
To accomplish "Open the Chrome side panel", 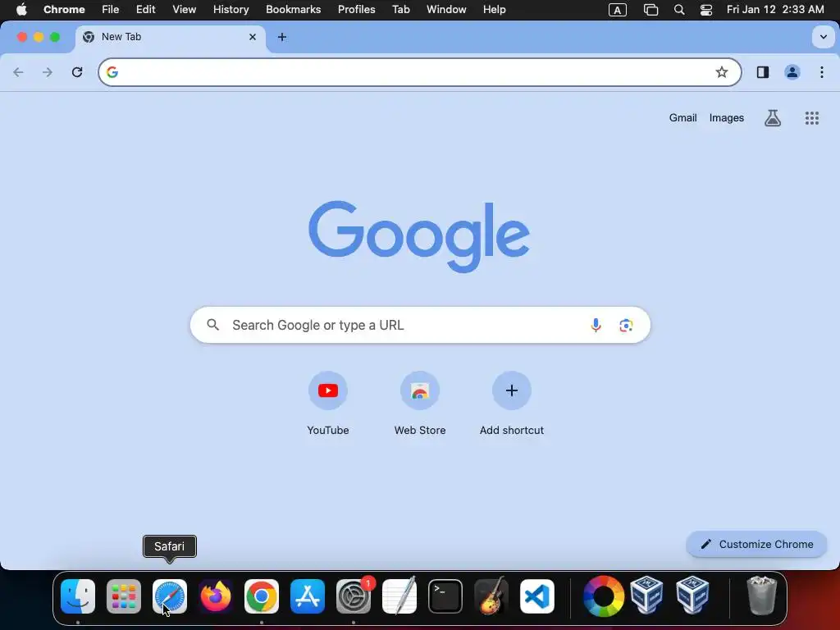I will (763, 72).
